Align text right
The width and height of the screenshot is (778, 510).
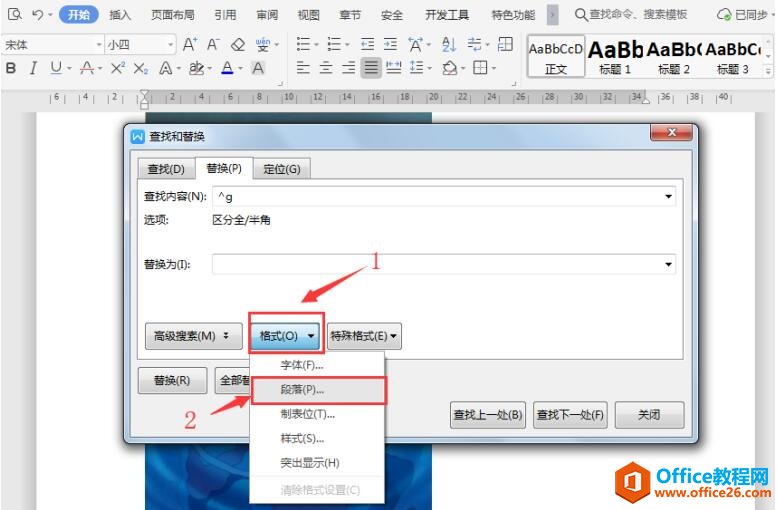point(348,67)
